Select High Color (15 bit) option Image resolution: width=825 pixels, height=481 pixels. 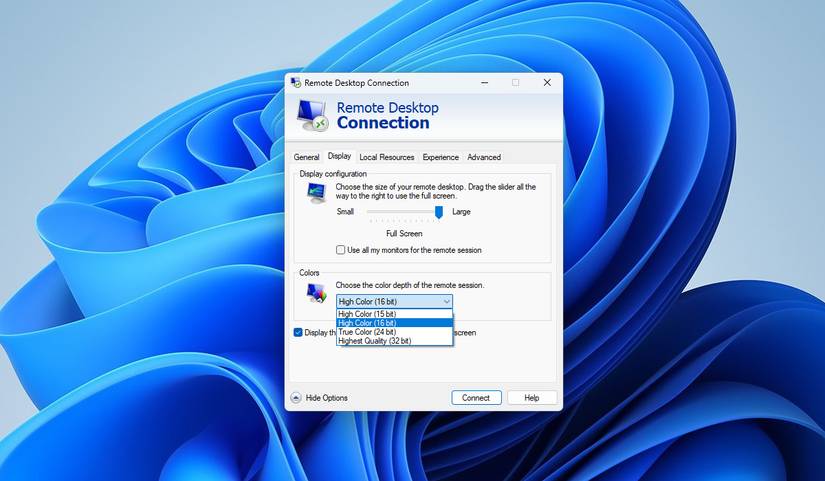point(394,314)
